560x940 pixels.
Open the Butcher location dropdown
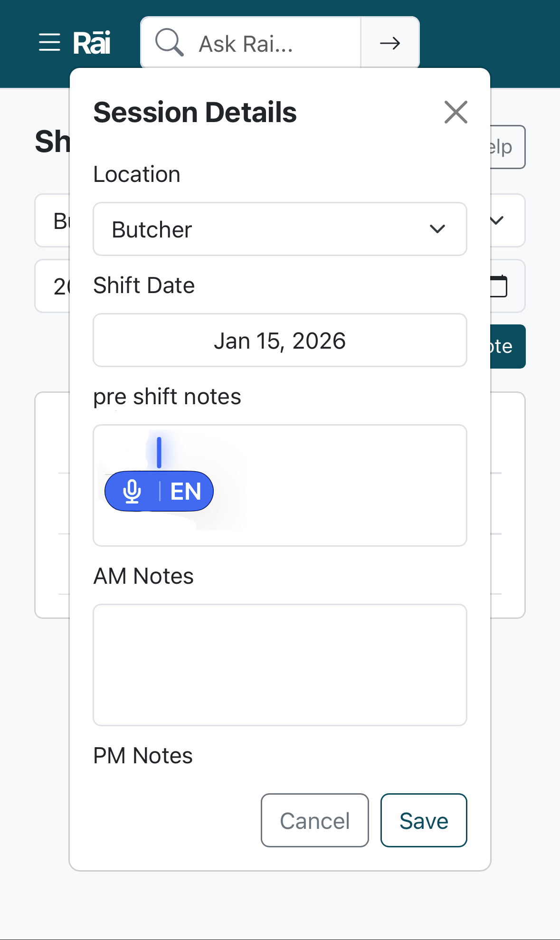pyautogui.click(x=280, y=229)
